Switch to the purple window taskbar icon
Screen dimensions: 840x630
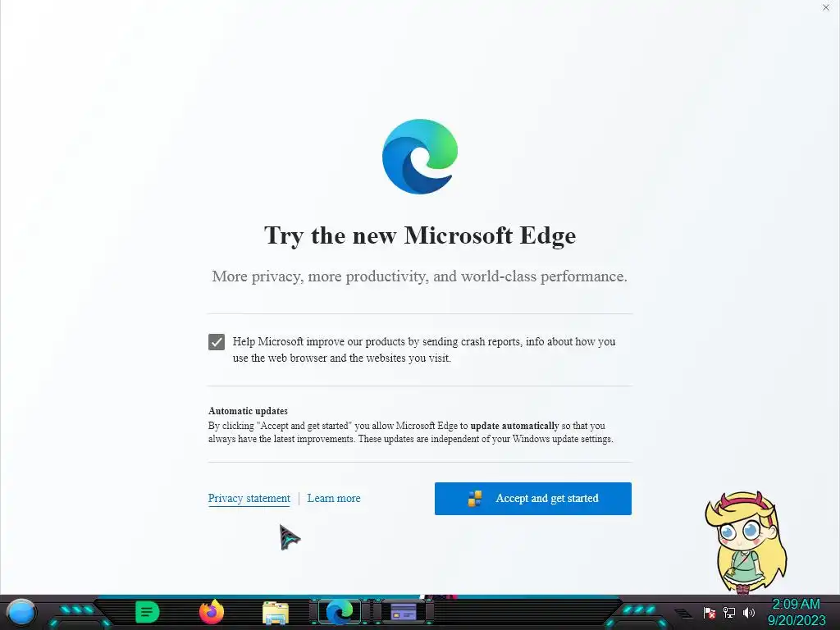click(x=404, y=612)
